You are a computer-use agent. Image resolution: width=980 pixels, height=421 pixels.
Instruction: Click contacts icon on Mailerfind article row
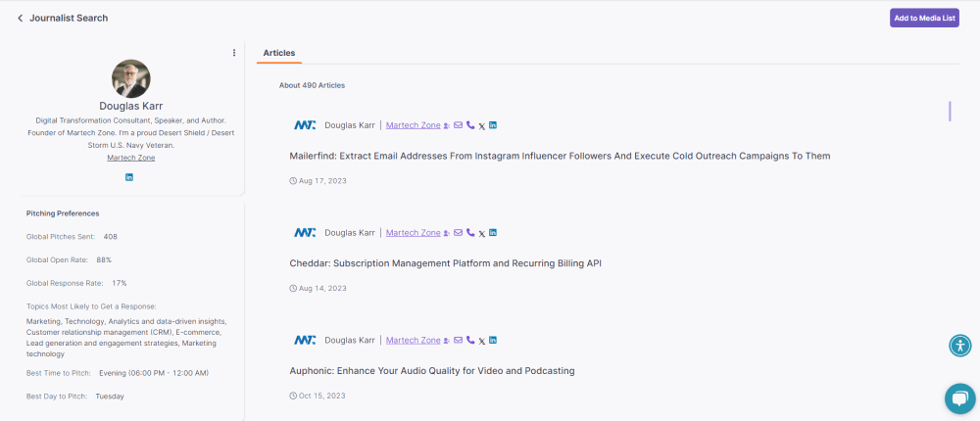click(x=447, y=125)
